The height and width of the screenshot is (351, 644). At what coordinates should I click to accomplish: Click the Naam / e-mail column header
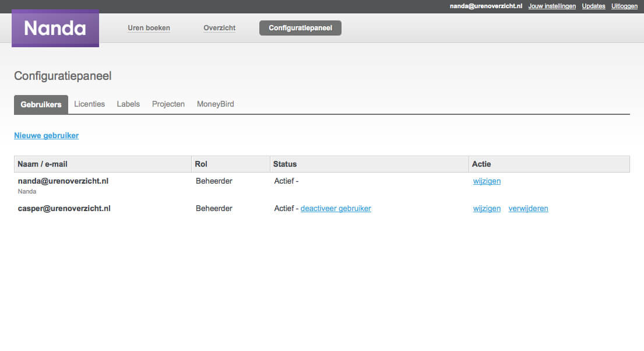click(43, 164)
